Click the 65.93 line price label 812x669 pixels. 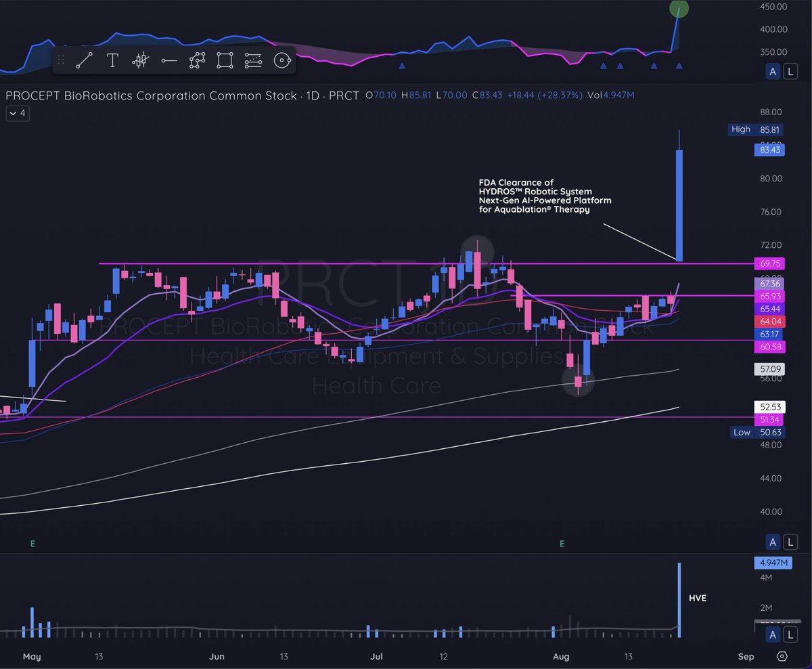pos(769,296)
